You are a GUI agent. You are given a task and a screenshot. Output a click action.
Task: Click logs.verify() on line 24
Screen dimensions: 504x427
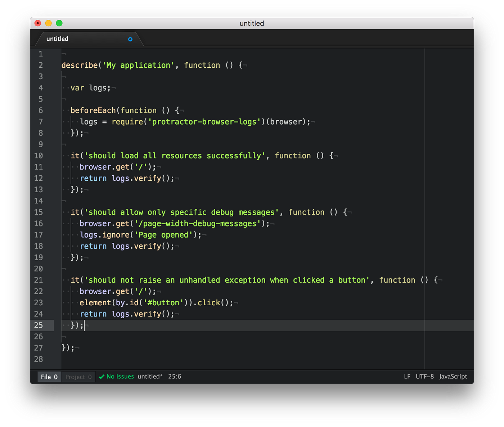pyautogui.click(x=142, y=314)
